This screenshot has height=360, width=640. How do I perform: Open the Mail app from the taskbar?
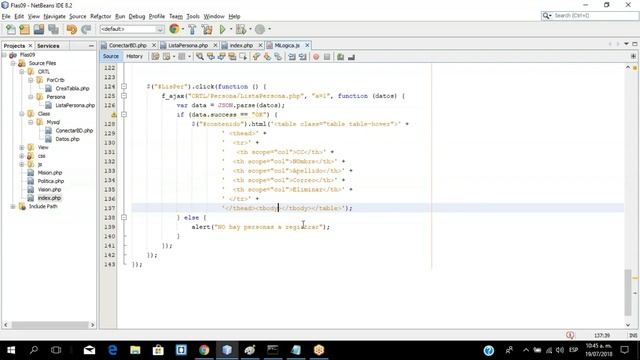[89, 350]
